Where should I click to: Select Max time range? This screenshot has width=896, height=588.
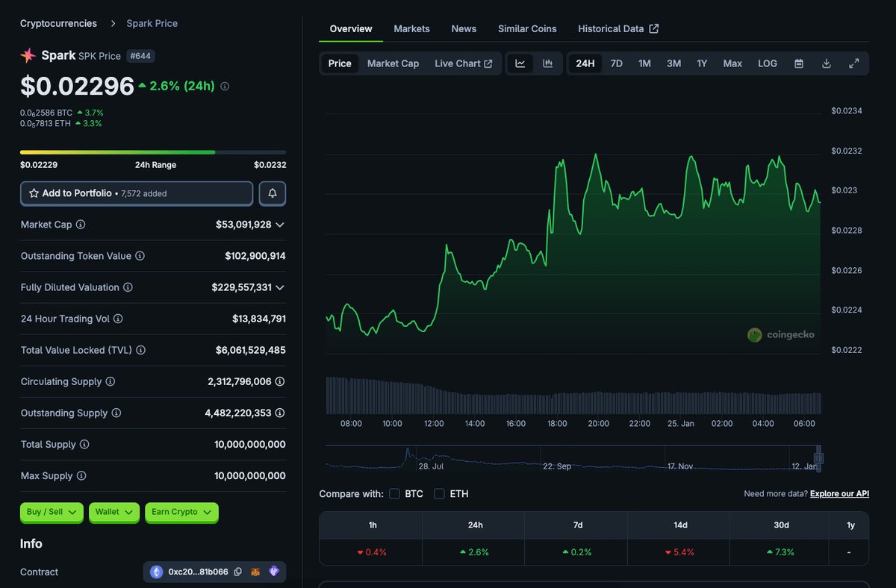tap(732, 63)
